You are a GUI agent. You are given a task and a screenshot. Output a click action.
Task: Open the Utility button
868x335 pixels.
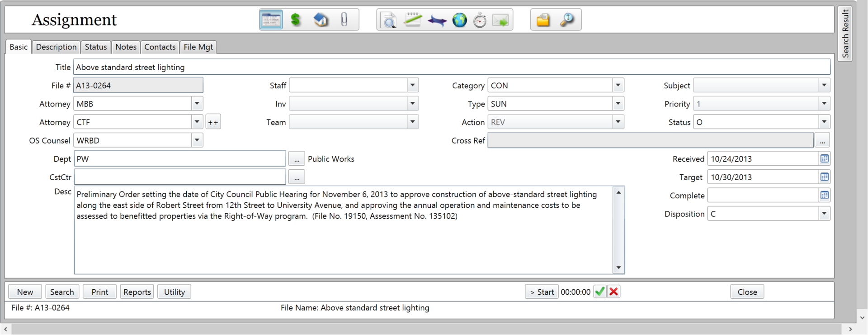pyautogui.click(x=175, y=292)
